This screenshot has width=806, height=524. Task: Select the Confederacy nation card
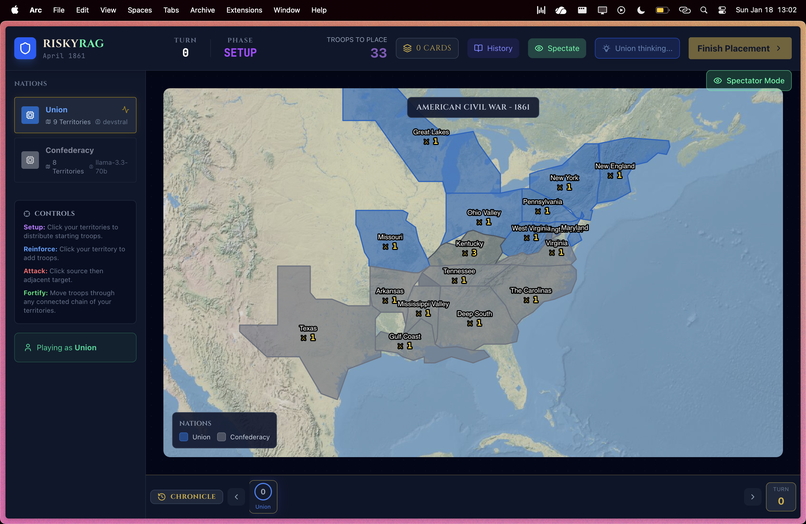point(76,160)
